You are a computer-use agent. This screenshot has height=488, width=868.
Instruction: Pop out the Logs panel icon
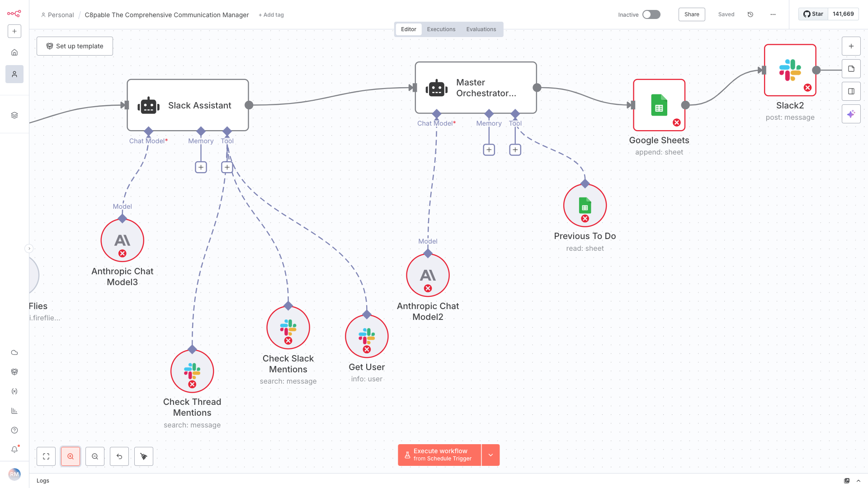pyautogui.click(x=847, y=481)
